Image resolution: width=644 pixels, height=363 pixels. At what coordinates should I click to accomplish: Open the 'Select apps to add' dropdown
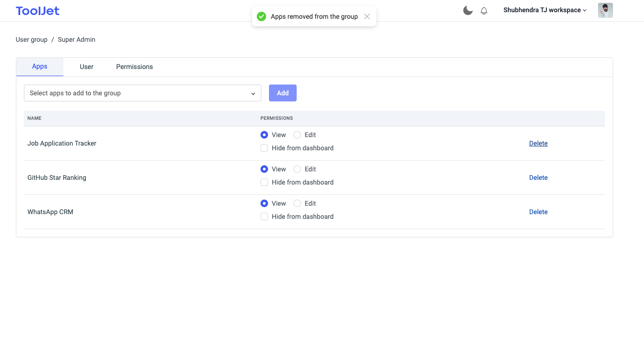pos(142,93)
